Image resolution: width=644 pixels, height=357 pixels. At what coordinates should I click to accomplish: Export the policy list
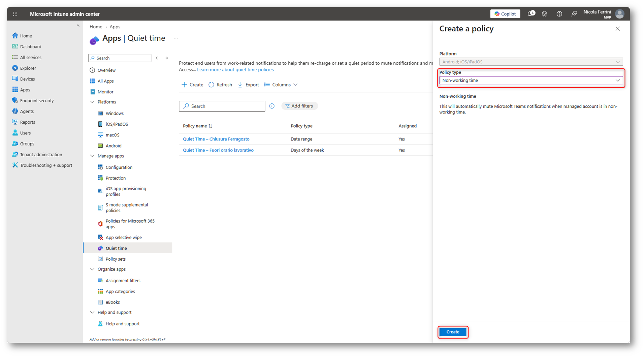248,85
